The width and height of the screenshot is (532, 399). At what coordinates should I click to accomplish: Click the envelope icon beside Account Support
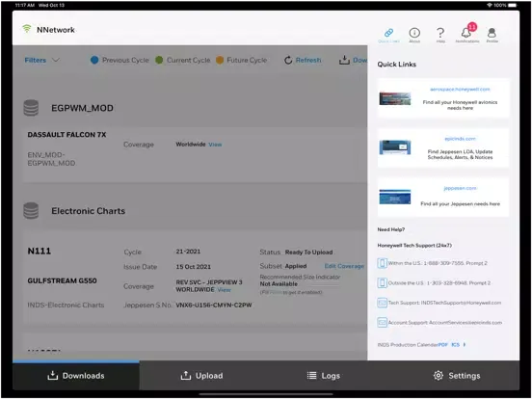(382, 322)
